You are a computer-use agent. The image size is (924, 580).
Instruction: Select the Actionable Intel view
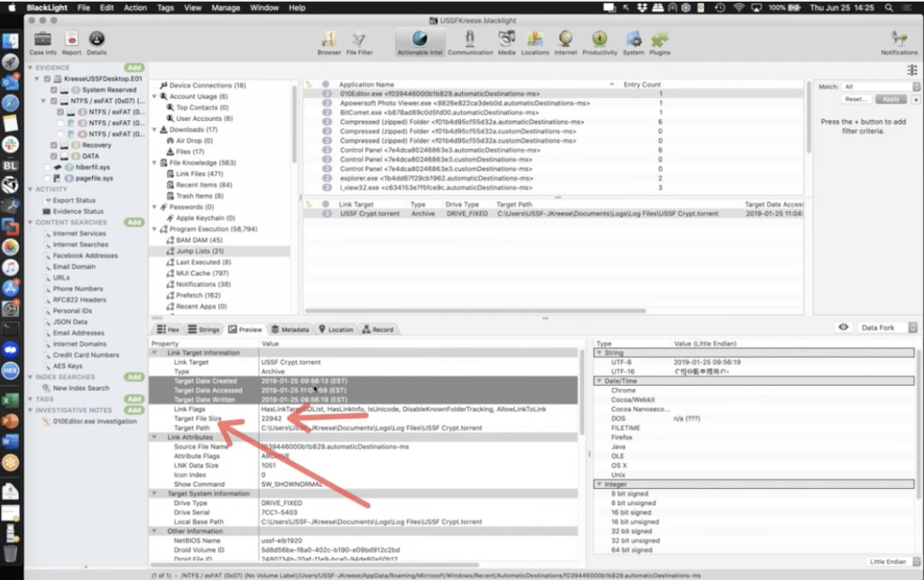pos(420,43)
